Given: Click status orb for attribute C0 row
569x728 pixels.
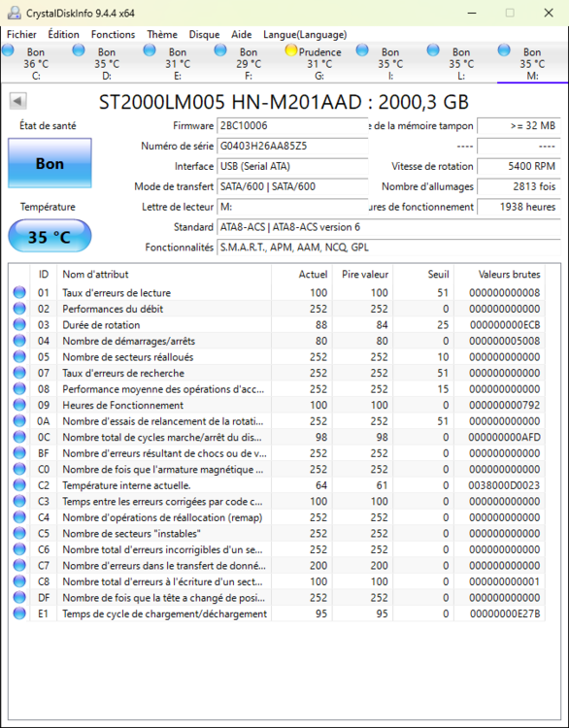Looking at the screenshot, I should [19, 470].
